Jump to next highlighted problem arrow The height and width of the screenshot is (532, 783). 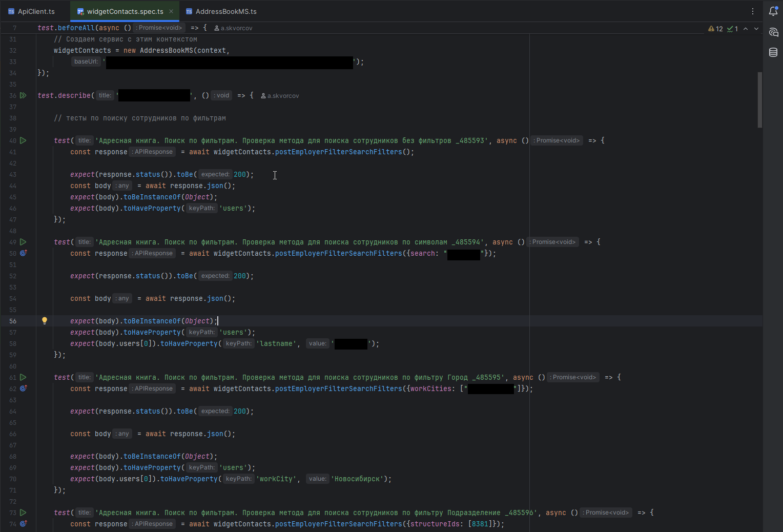click(x=756, y=29)
